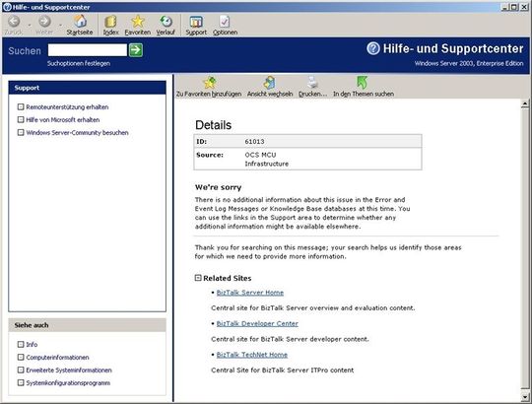Open Zurück history dropdown arrow

(30, 26)
